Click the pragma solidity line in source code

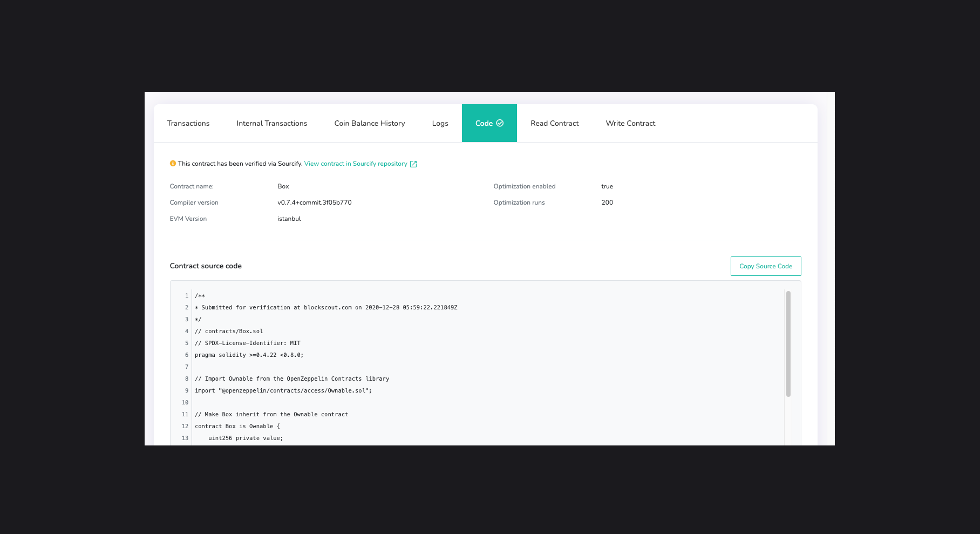pyautogui.click(x=249, y=355)
